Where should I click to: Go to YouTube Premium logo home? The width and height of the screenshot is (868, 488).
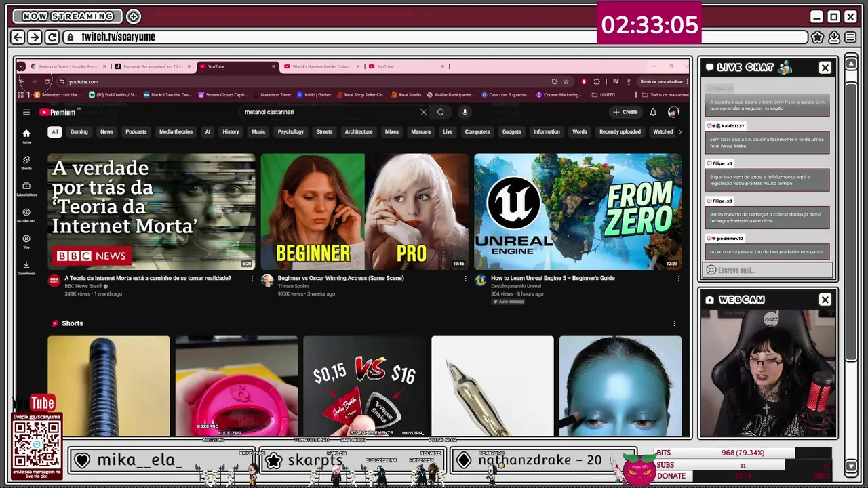57,113
